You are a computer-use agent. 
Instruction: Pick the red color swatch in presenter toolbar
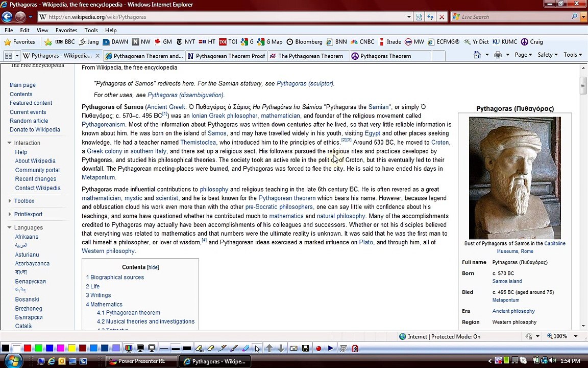point(28,349)
